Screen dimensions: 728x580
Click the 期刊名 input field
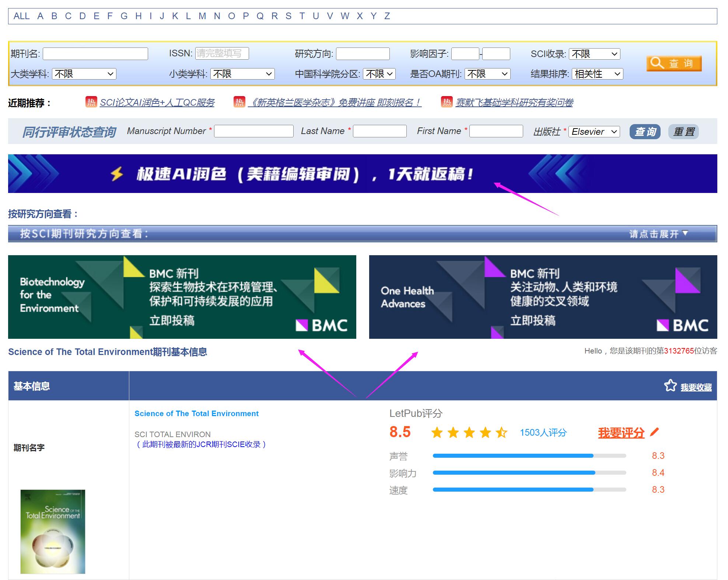[95, 54]
